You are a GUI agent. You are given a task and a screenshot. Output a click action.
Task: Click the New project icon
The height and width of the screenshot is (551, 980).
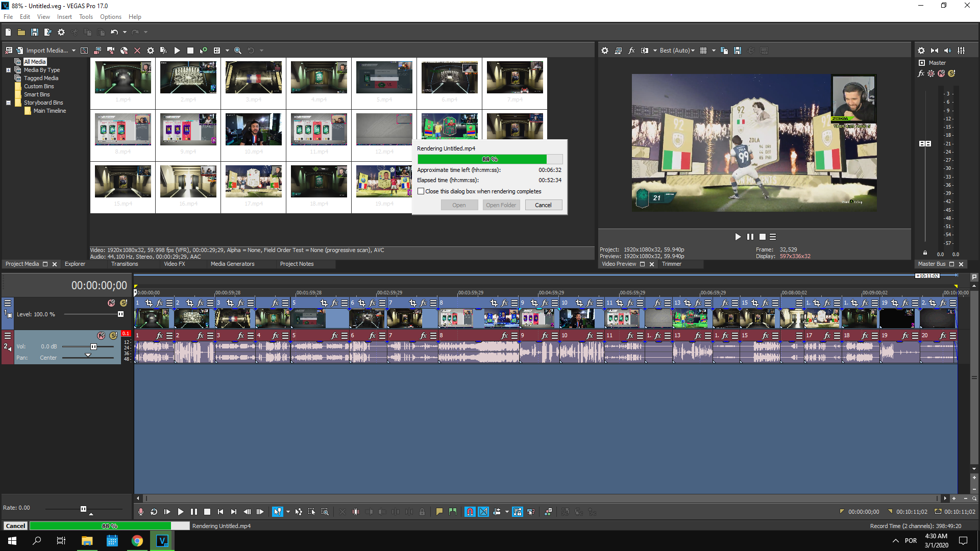[8, 32]
